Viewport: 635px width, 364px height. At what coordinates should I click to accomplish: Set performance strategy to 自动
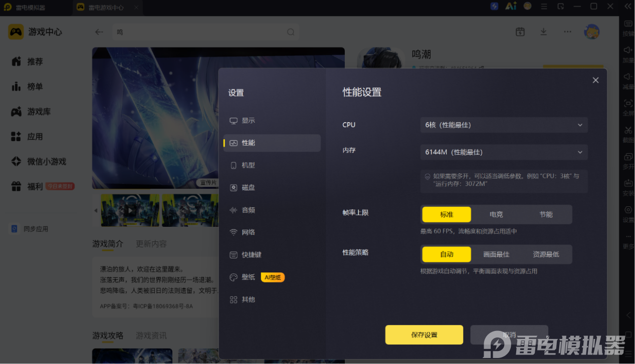(447, 254)
